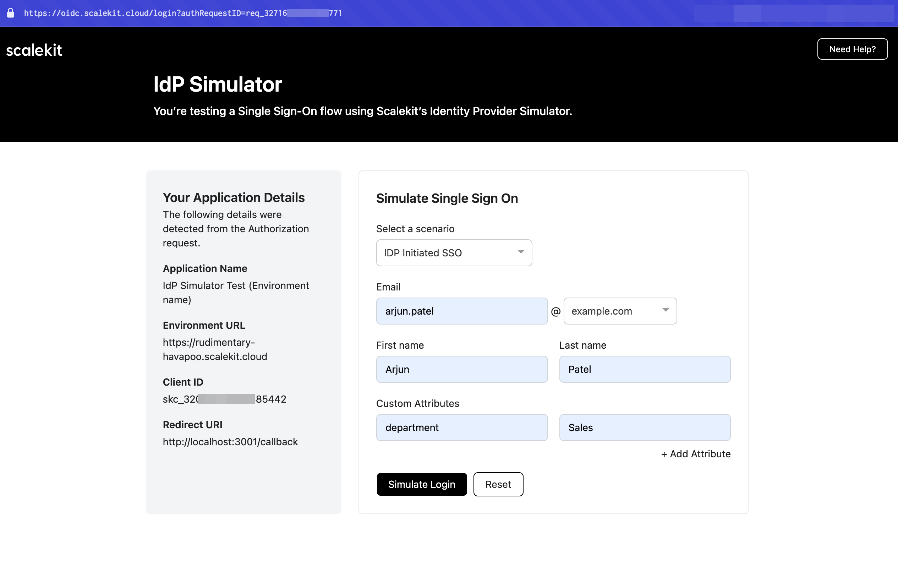Click the padlock icon in the address bar

point(11,13)
